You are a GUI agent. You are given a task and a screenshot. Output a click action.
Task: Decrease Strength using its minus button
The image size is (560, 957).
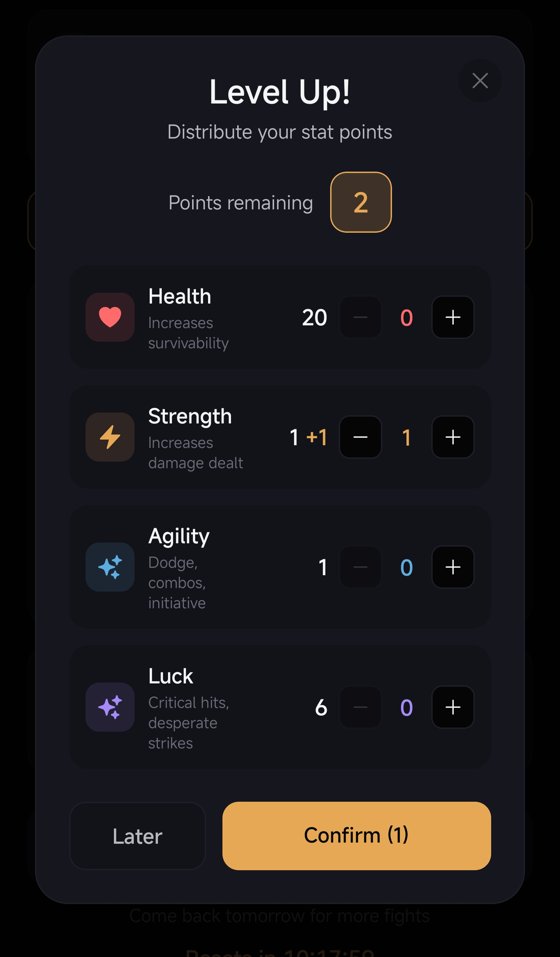360,437
